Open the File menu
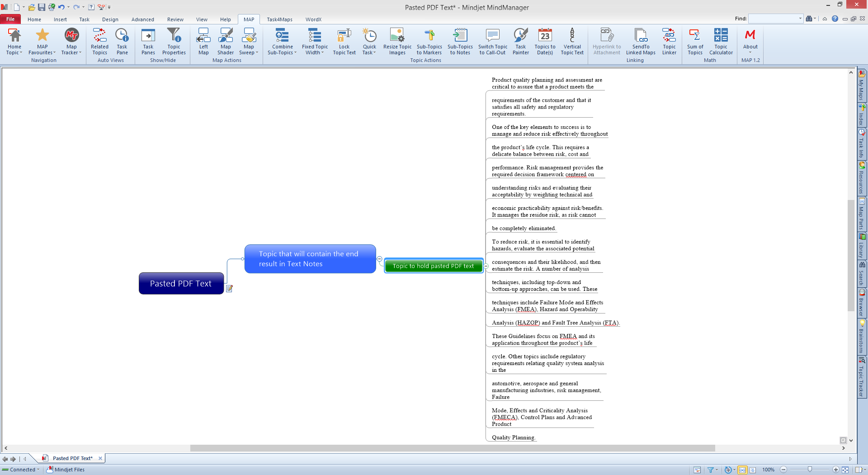Image resolution: width=868 pixels, height=475 pixels. tap(10, 19)
